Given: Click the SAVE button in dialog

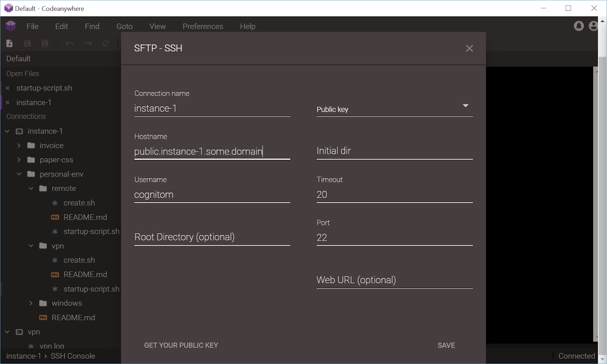Looking at the screenshot, I should tap(446, 345).
